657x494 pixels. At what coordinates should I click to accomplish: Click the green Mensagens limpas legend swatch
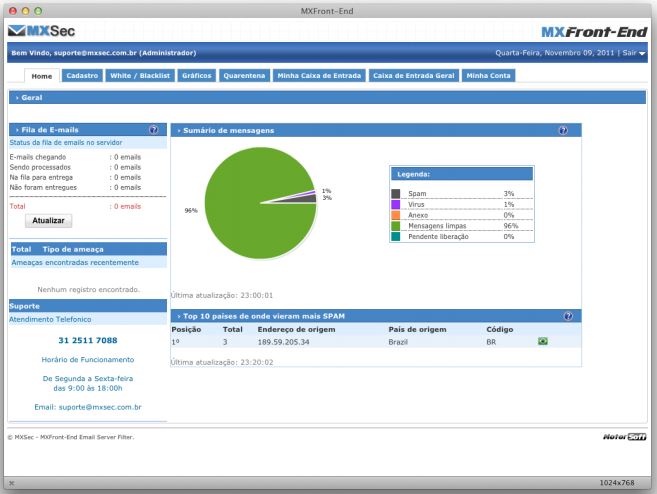click(x=396, y=226)
